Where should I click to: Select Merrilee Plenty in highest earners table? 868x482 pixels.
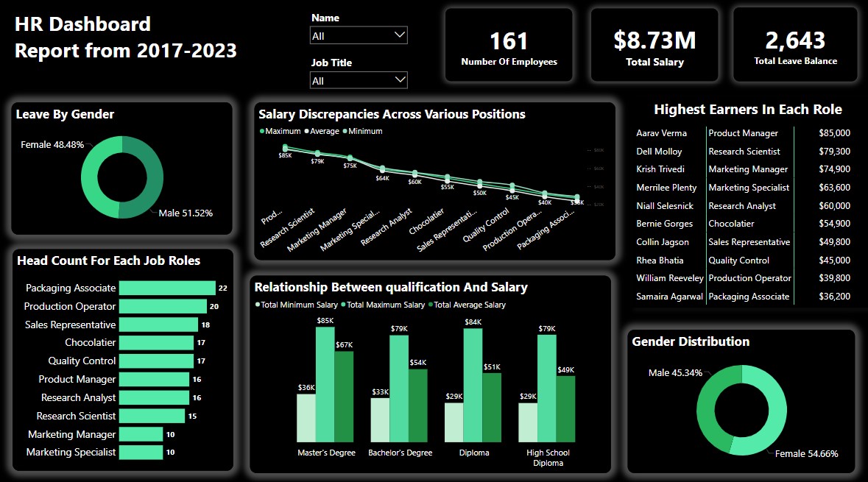click(666, 188)
